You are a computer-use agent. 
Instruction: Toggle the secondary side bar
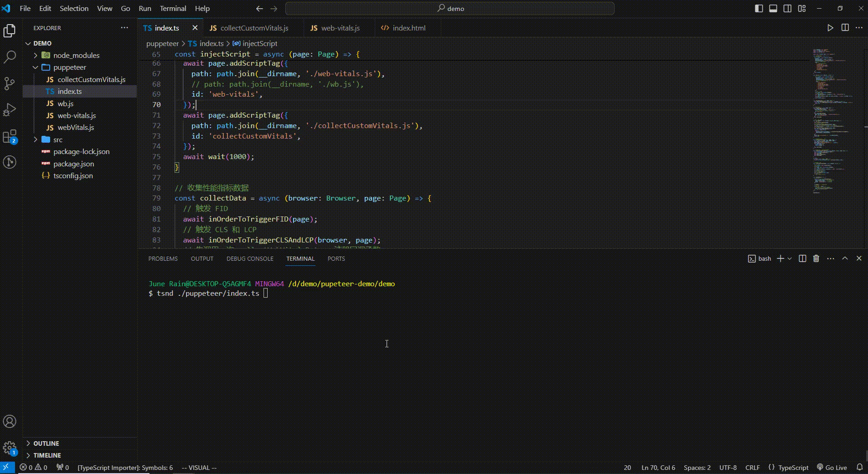pyautogui.click(x=787, y=8)
